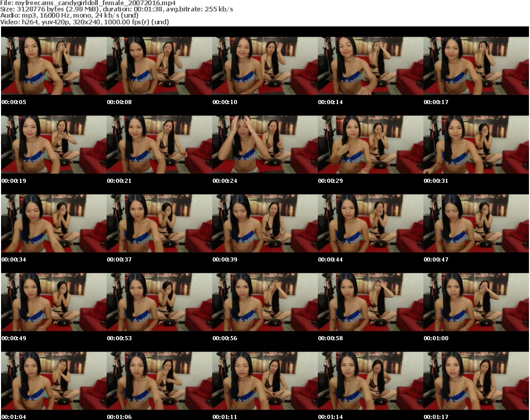The image size is (530, 420).
Task: Click the Video h264 320x240 info line
Action: coord(84,22)
